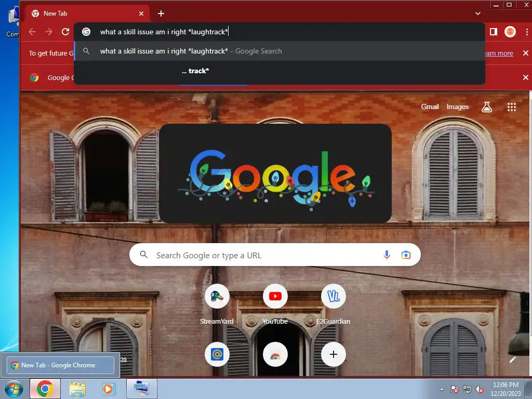Search by image with Google Lens icon

click(406, 255)
